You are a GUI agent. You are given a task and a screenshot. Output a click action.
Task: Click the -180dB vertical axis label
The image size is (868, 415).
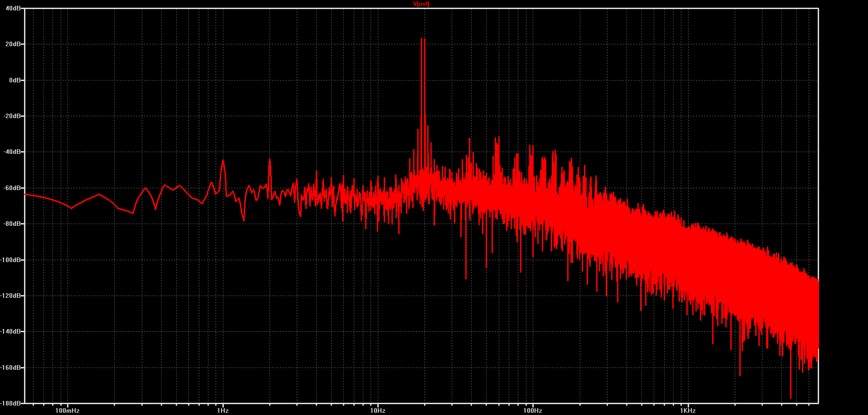[10, 403]
